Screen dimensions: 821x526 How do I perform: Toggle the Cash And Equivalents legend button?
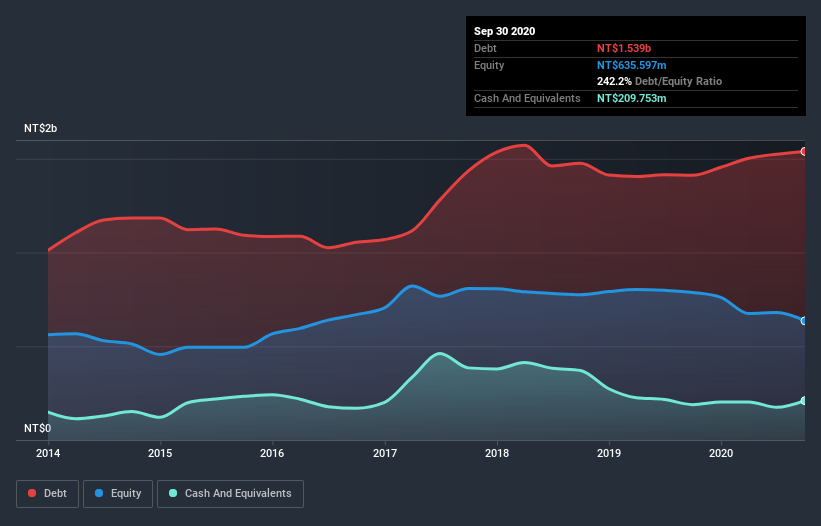pyautogui.click(x=230, y=494)
